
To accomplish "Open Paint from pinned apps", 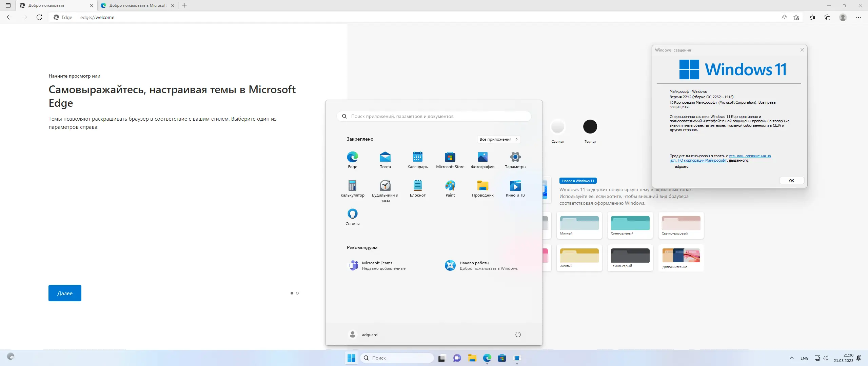I will pyautogui.click(x=450, y=186).
